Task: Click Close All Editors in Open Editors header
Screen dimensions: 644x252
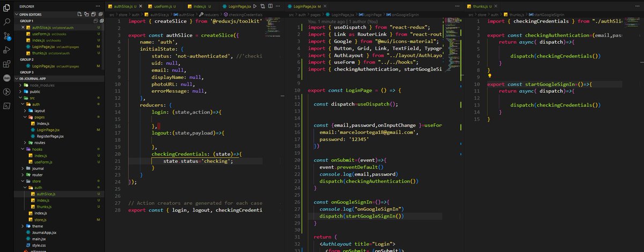Action: 101,14
